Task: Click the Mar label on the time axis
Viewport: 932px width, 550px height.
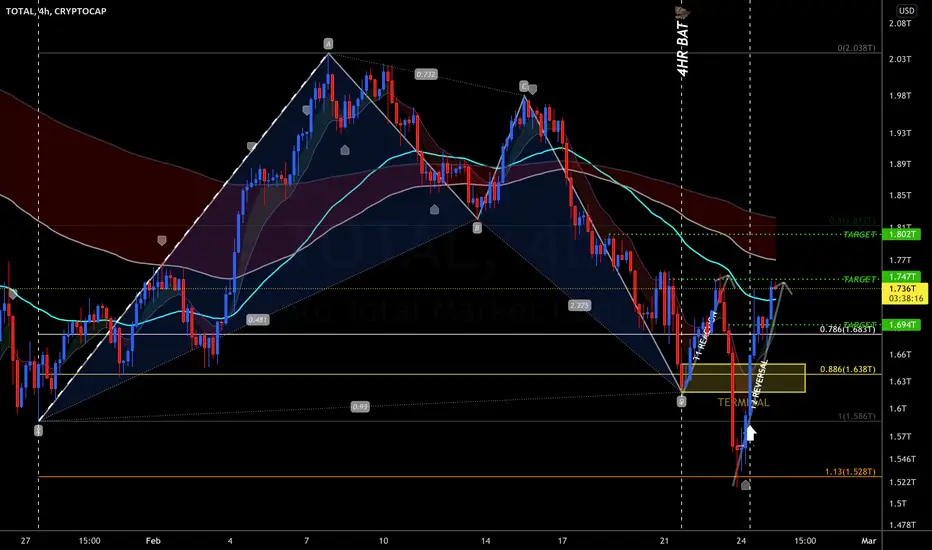Action: (868, 540)
